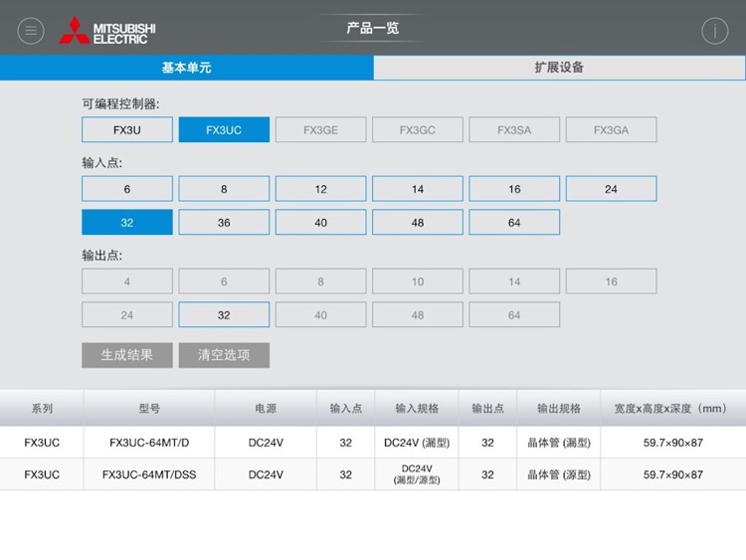Choose the FX3GC controller option

coord(418,129)
